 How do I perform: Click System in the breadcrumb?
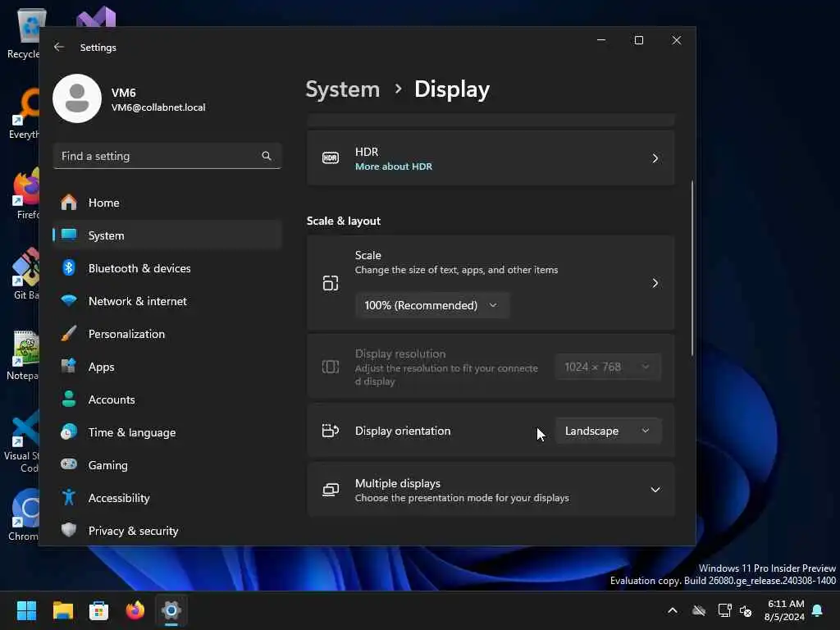[342, 89]
